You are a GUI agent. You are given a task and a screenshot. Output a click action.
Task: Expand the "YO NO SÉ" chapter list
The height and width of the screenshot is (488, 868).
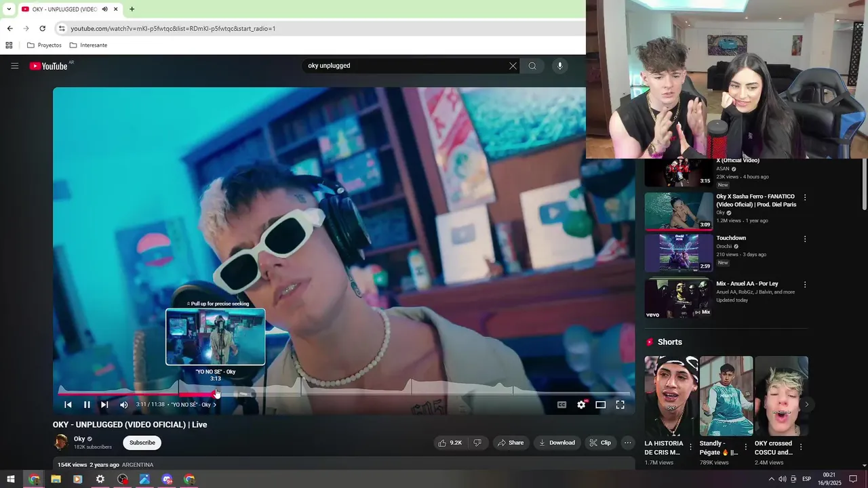(194, 405)
